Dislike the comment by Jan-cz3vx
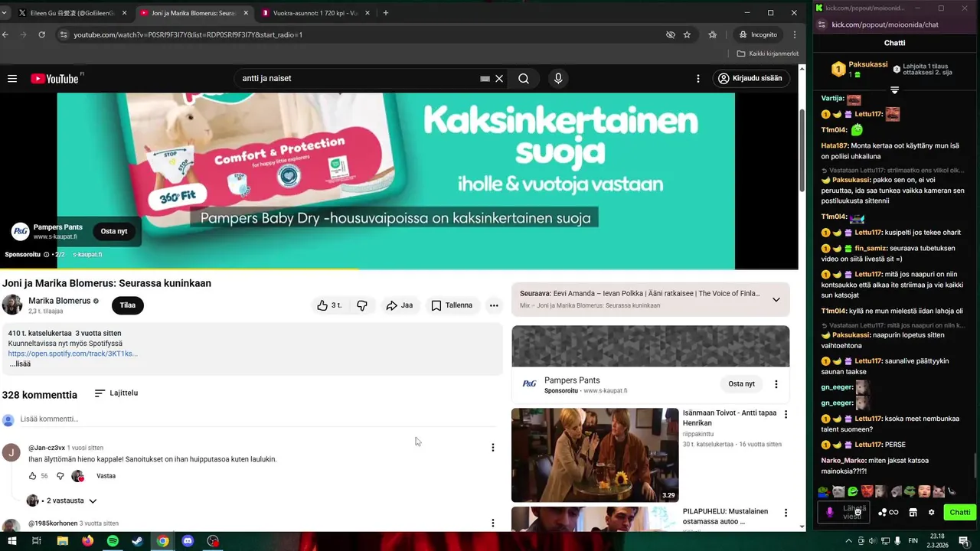This screenshot has height=551, width=980. tap(60, 476)
